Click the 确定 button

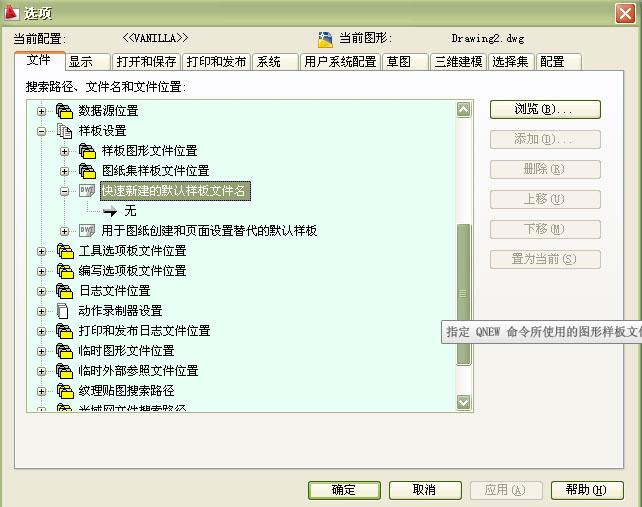(344, 490)
